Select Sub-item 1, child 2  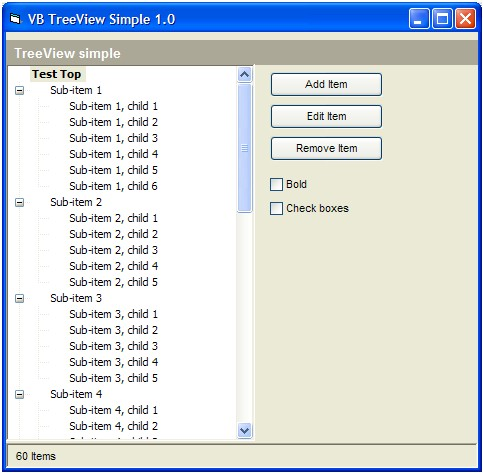(113, 122)
